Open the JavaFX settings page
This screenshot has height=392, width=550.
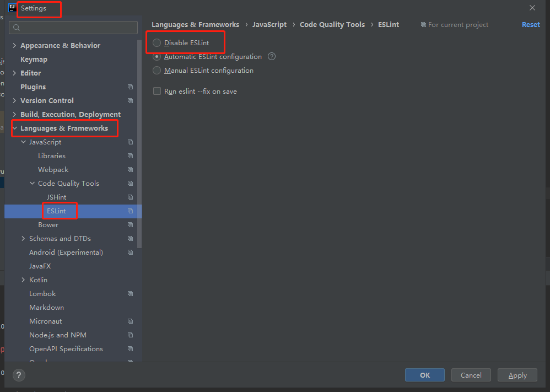coord(40,266)
